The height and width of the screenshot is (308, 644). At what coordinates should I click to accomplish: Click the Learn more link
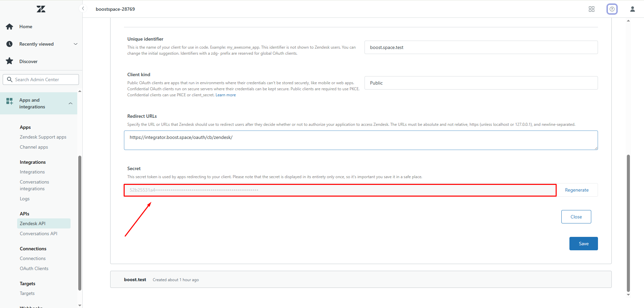tap(225, 95)
